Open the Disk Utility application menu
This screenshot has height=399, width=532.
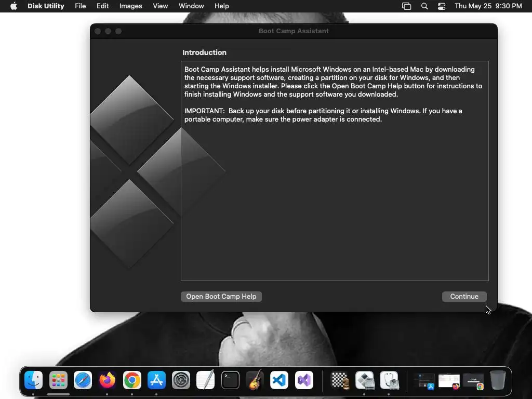point(46,6)
